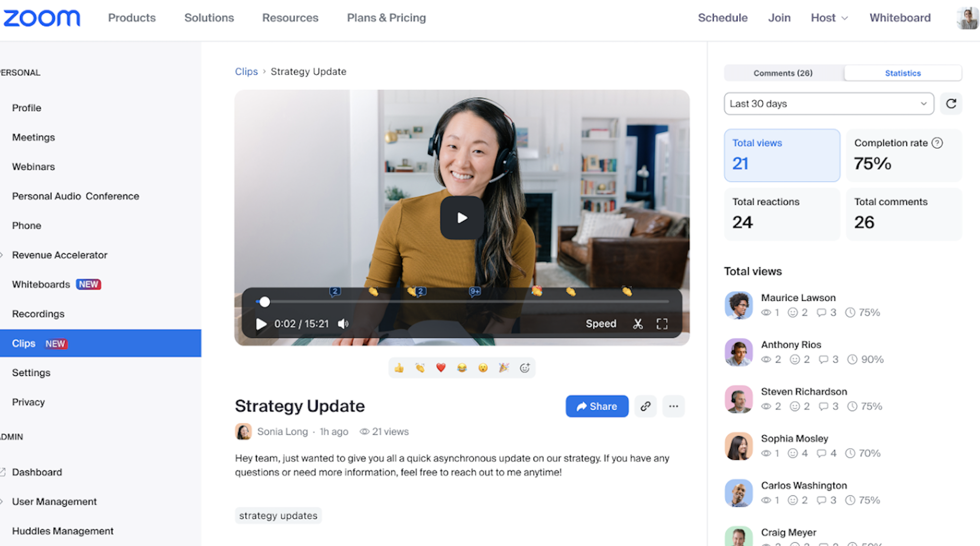Viewport: 980px width, 546px height.
Task: Open Recordings in the sidebar
Action: (x=38, y=314)
